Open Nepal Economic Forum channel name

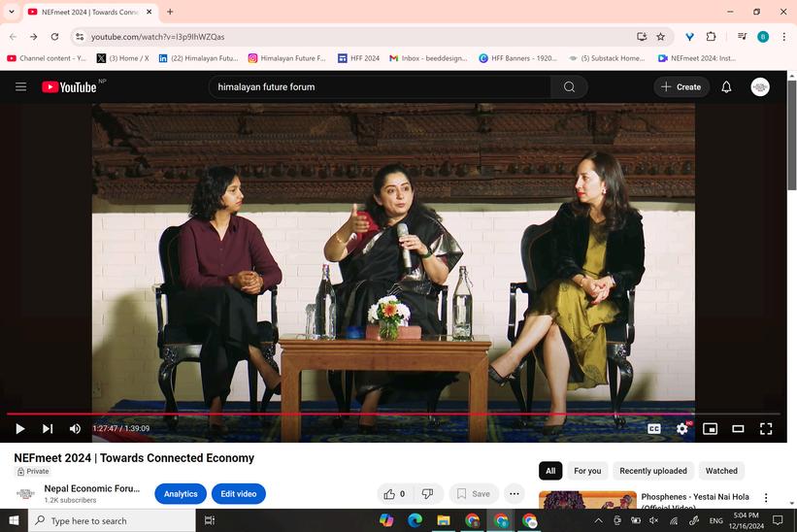point(91,488)
